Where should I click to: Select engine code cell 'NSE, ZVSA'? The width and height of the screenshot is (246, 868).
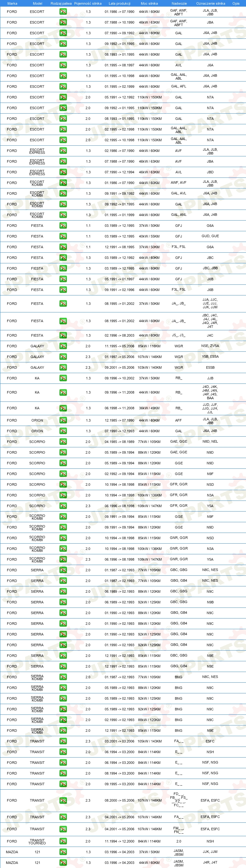coord(210,346)
